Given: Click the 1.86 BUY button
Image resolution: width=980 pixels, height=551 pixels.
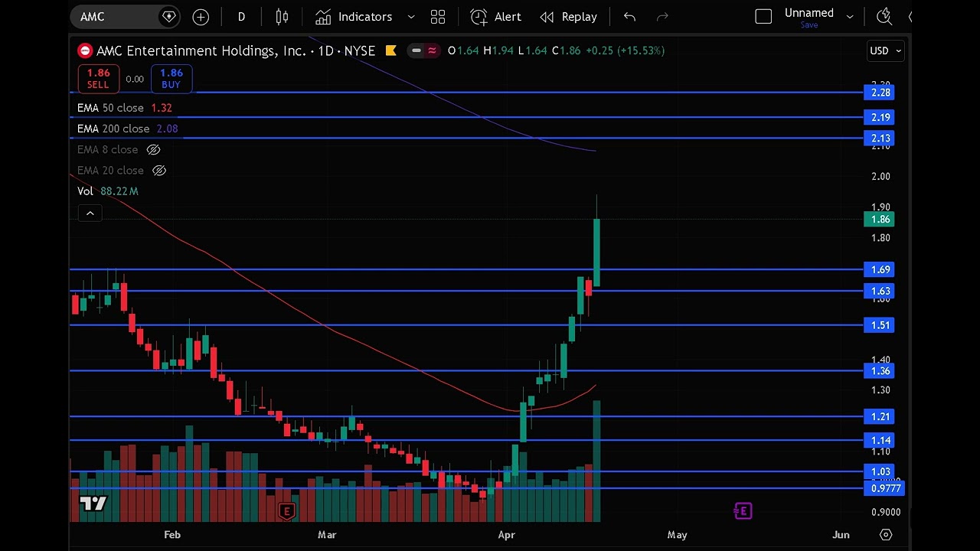Looking at the screenshot, I should tap(171, 79).
